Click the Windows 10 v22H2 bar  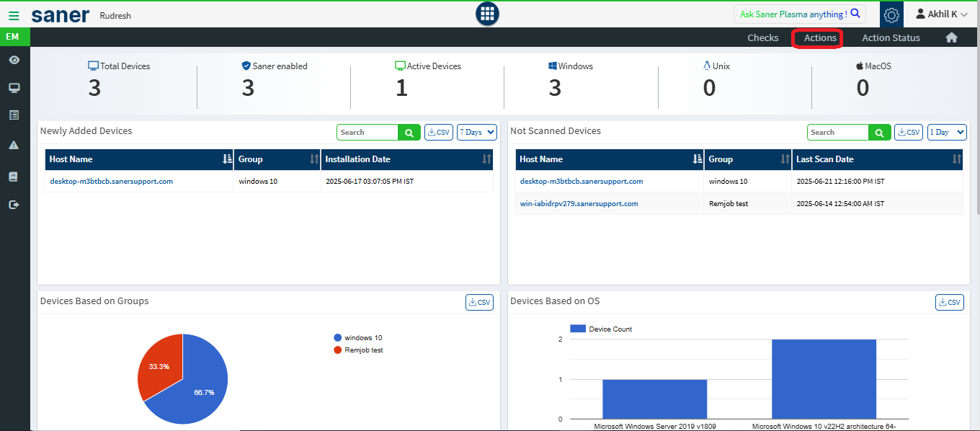824,379
